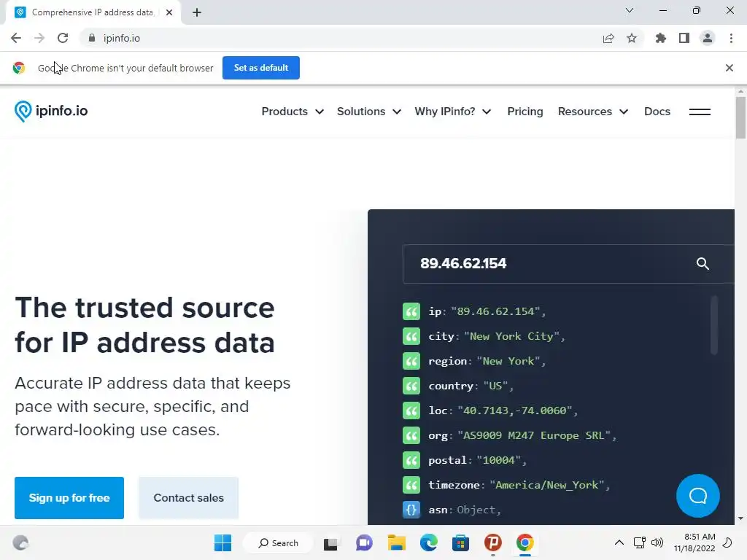
Task: Expand the Why IPinfo? dropdown
Action: [452, 112]
